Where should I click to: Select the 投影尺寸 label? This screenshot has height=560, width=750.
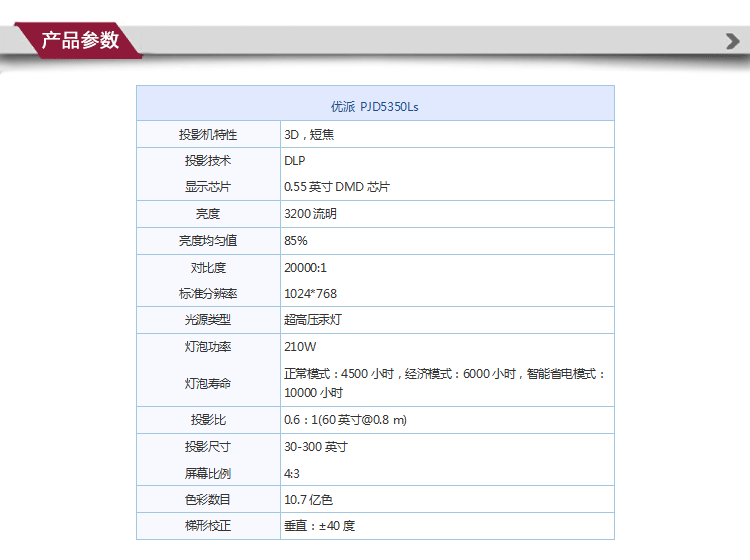208,446
